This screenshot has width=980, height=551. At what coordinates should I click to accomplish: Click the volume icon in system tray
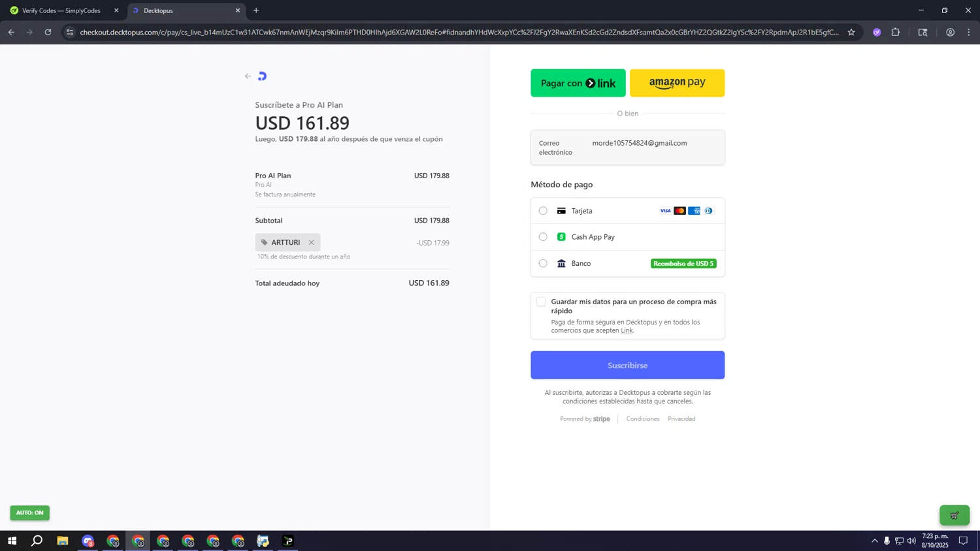click(911, 541)
